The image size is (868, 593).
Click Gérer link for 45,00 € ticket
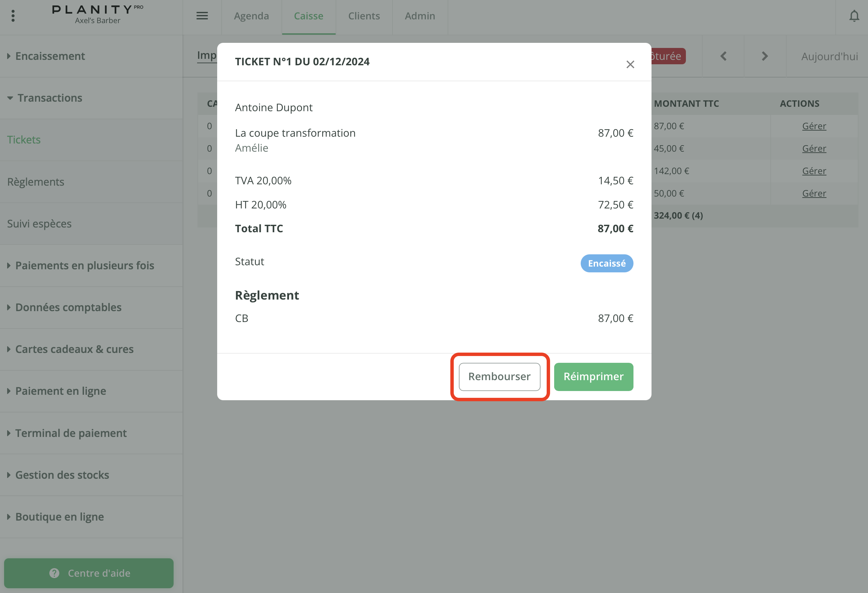814,149
